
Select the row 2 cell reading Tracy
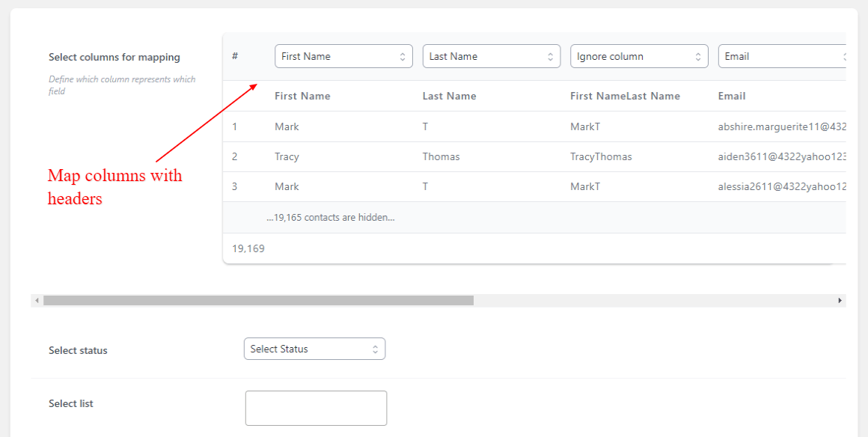[x=287, y=156]
